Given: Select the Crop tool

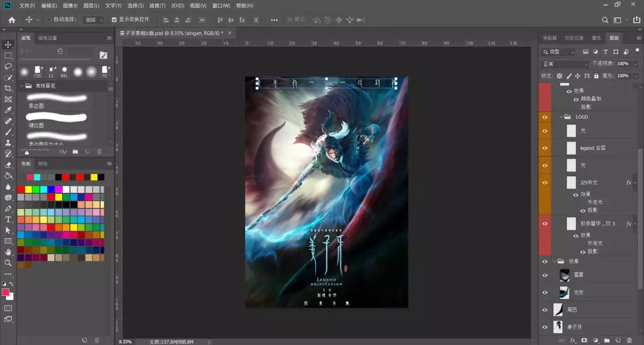Looking at the screenshot, I should [8, 88].
